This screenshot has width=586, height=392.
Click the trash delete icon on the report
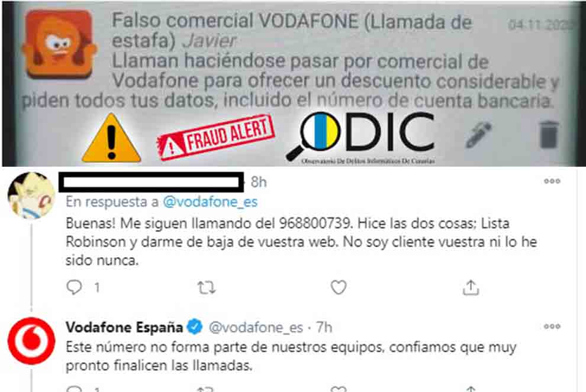tap(549, 135)
